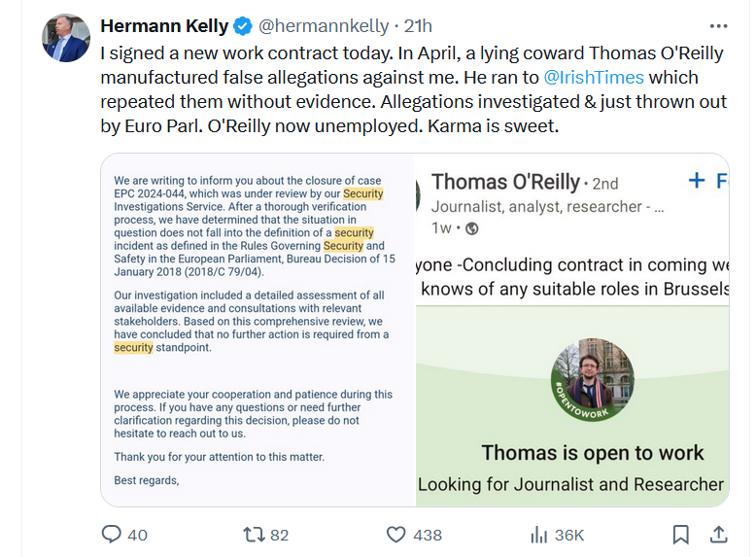Open Hermann Kelly's profile avatar

pos(66,39)
